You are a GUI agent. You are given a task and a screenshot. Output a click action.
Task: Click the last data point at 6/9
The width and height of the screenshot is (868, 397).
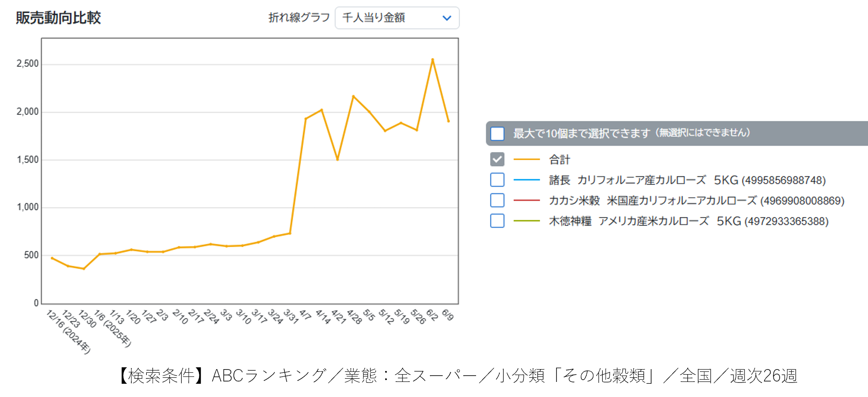coord(448,121)
